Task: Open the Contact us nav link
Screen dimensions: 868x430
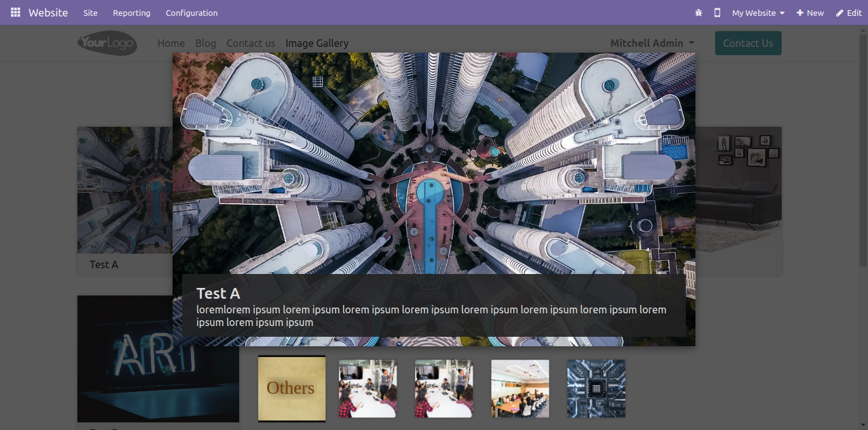Action: [x=251, y=43]
